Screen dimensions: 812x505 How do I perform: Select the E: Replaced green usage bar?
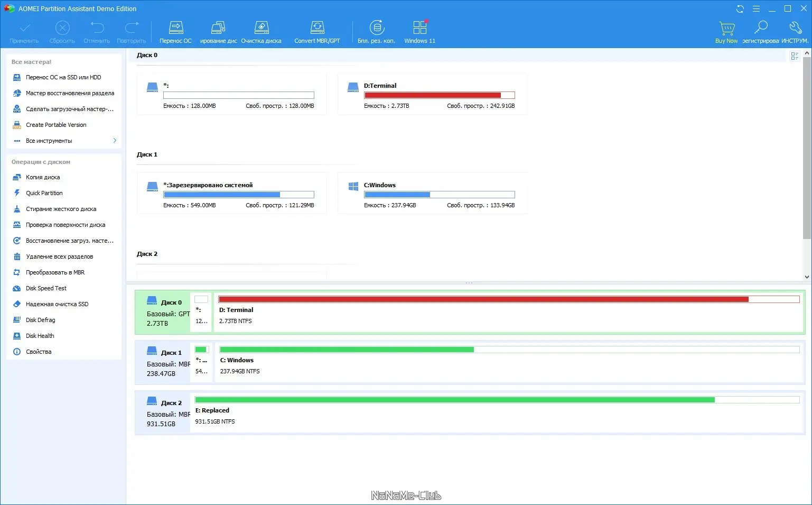click(x=497, y=400)
